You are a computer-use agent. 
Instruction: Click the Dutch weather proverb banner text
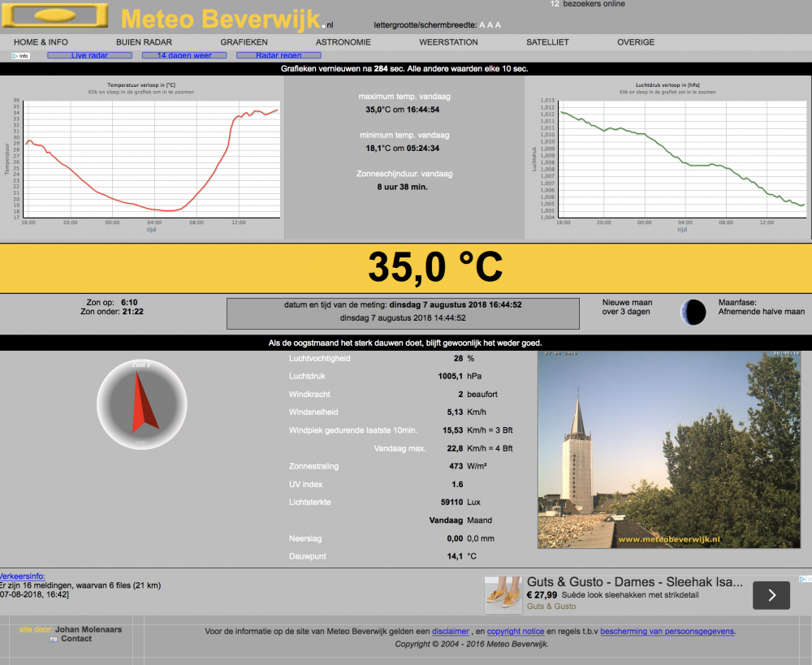click(x=405, y=343)
